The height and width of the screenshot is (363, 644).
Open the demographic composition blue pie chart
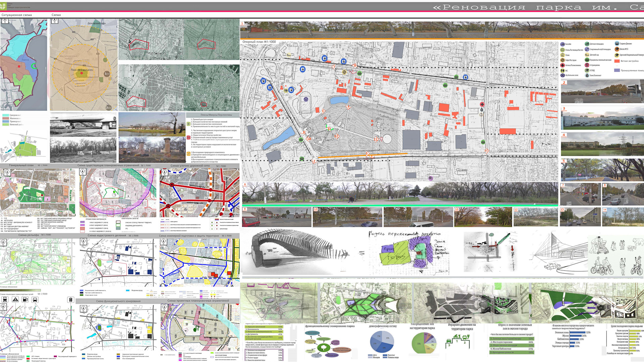point(382,342)
